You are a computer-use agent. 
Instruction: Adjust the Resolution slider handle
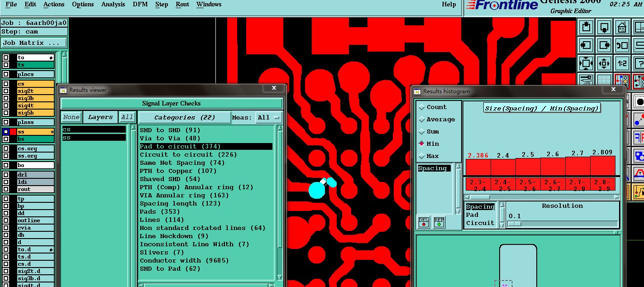515,224
